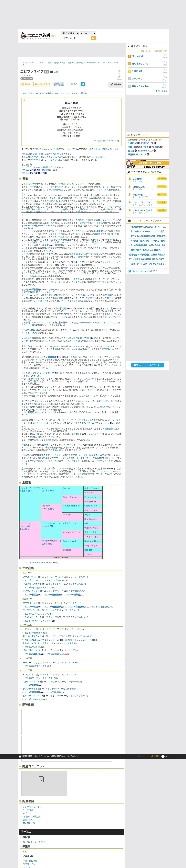The height and width of the screenshot is (868, 186).
Task: Click the シロナガスクジラ現象 banner
Action: click(147, 164)
